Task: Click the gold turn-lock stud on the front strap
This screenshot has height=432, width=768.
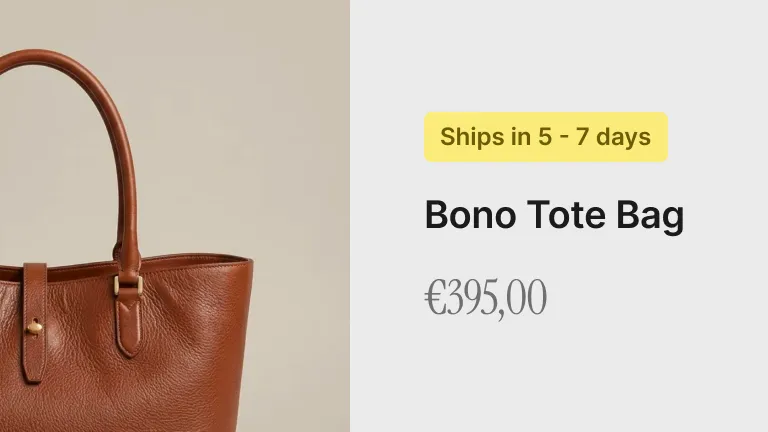Action: point(34,327)
